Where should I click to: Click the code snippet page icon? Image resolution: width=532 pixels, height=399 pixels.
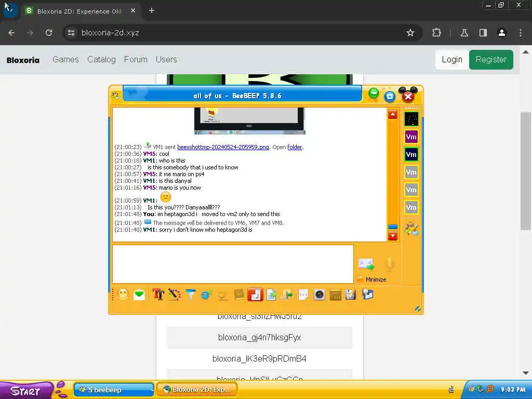point(303,294)
